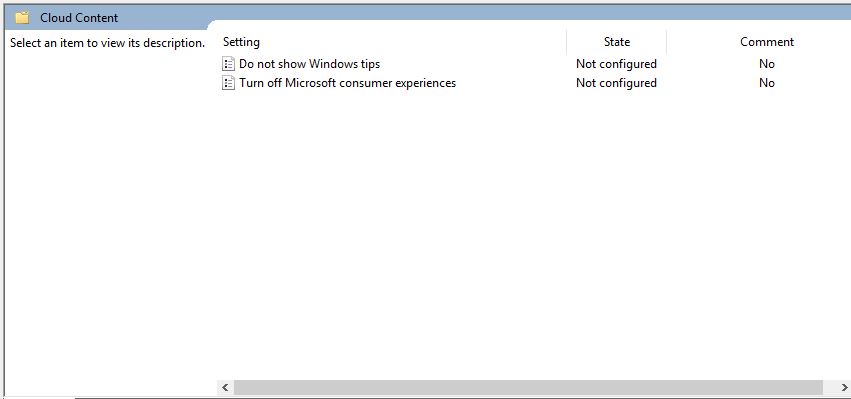Select 'Turn off Microsoft consumer experiences' setting
Screen dimensions: 851x399
(x=347, y=83)
